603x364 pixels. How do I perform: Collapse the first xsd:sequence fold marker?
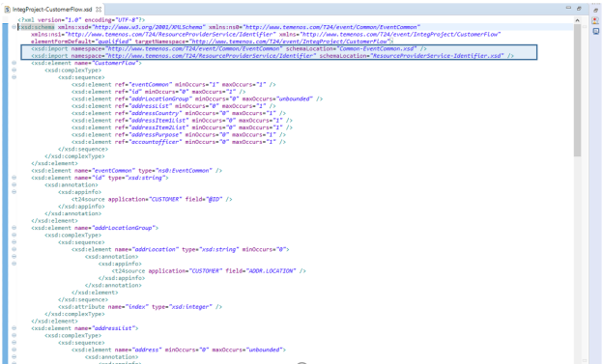coord(14,77)
